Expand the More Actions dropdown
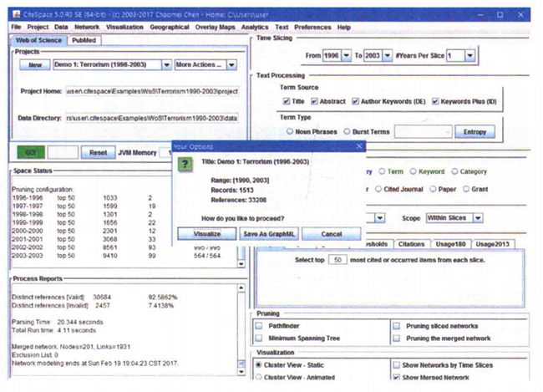Screen dimensions: 543x392 click(206, 64)
